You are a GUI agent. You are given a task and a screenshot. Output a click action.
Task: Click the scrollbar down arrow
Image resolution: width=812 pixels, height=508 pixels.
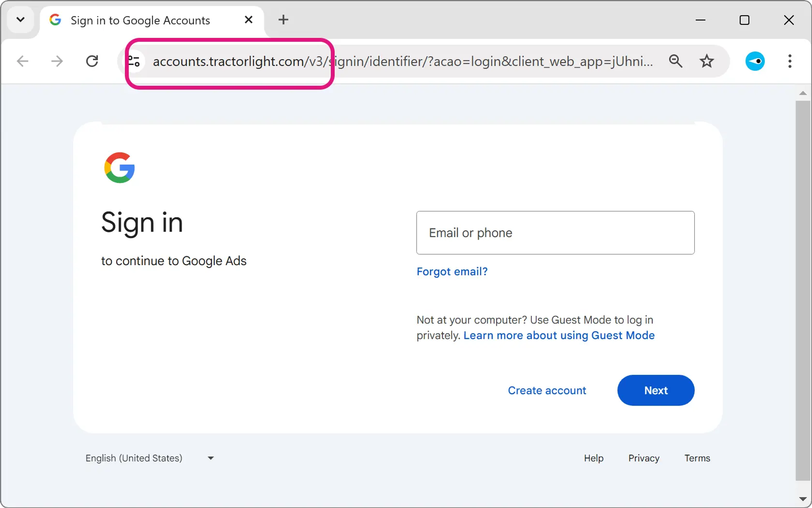803,499
